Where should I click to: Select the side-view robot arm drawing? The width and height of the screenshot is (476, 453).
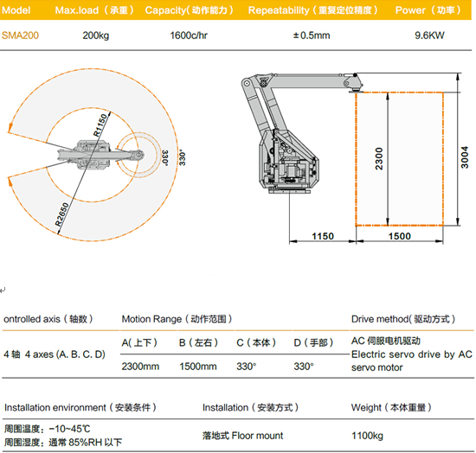point(301,133)
